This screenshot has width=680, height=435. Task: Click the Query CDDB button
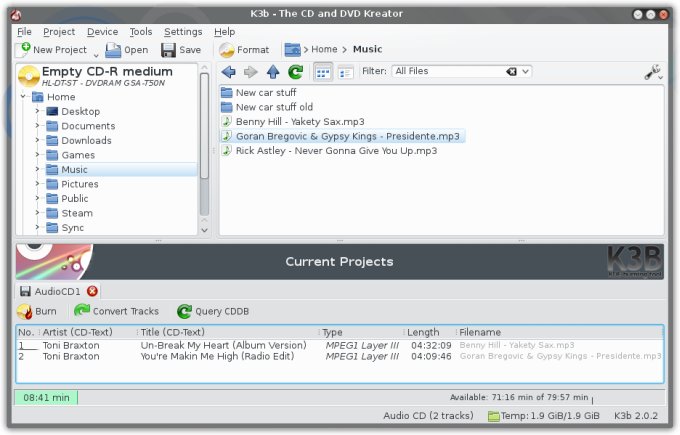click(x=213, y=311)
